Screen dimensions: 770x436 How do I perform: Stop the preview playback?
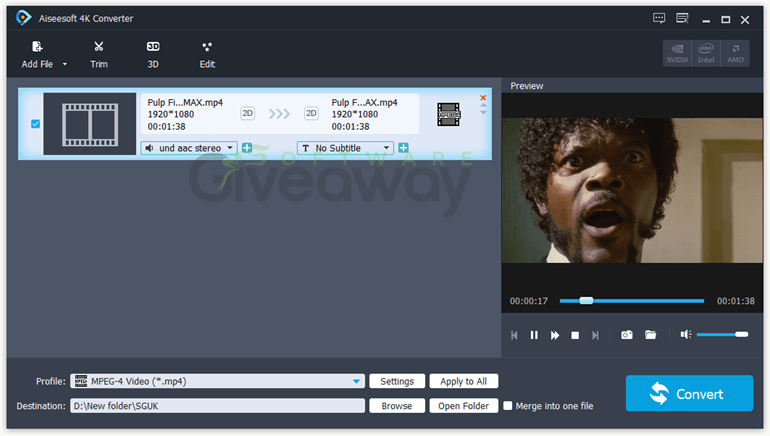(575, 335)
